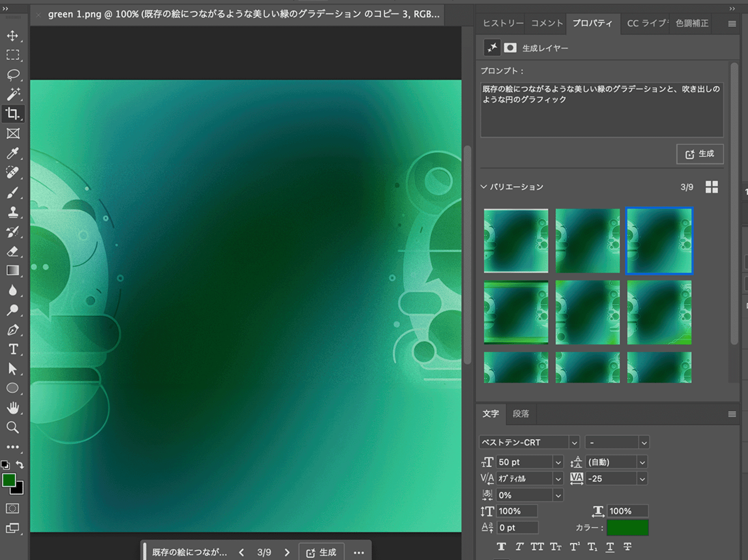Collapse the バリエーション section
The height and width of the screenshot is (560, 748).
[484, 187]
